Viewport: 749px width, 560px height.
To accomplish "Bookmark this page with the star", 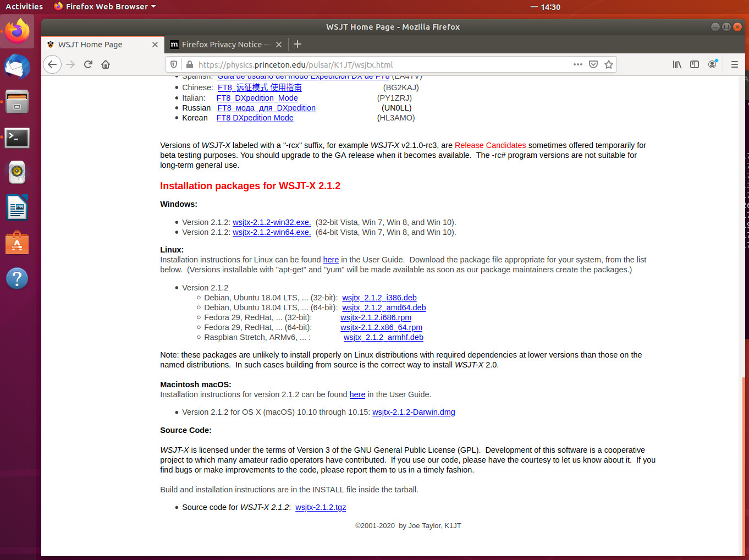I will [608, 64].
